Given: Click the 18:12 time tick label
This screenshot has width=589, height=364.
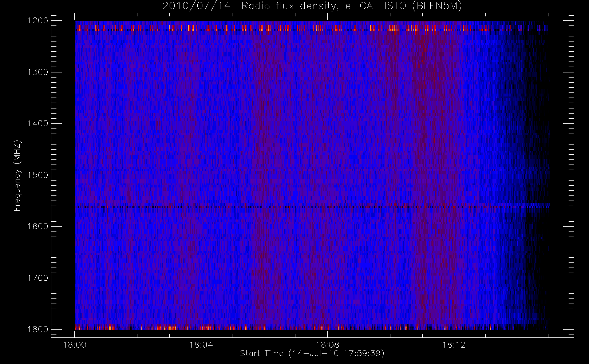Looking at the screenshot, I should [x=454, y=345].
